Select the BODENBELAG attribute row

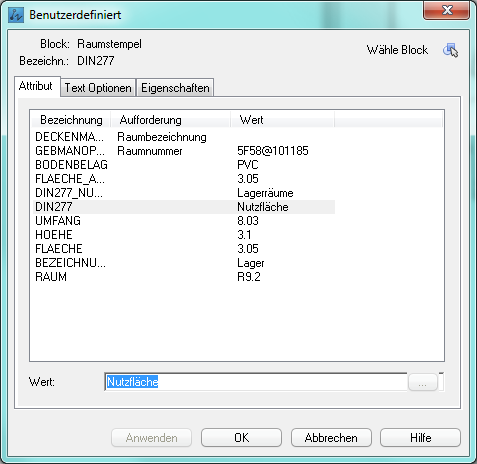point(185,165)
